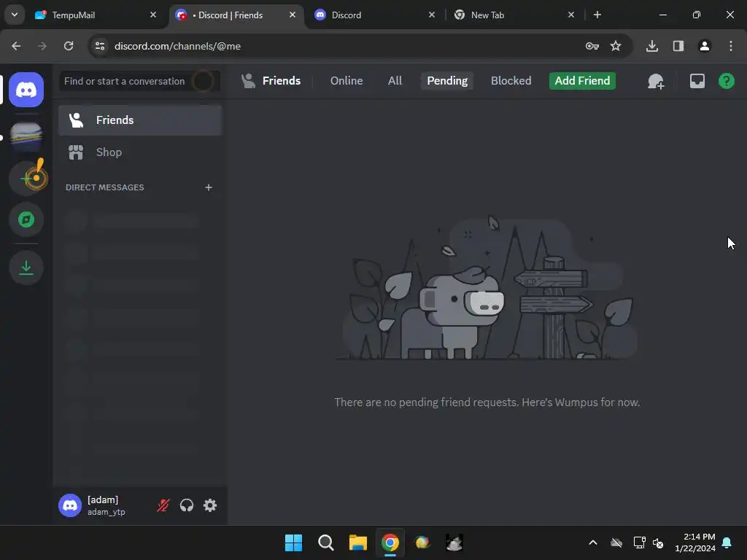747x560 pixels.
Task: Toggle the Chrome side panel icon
Action: tap(678, 46)
